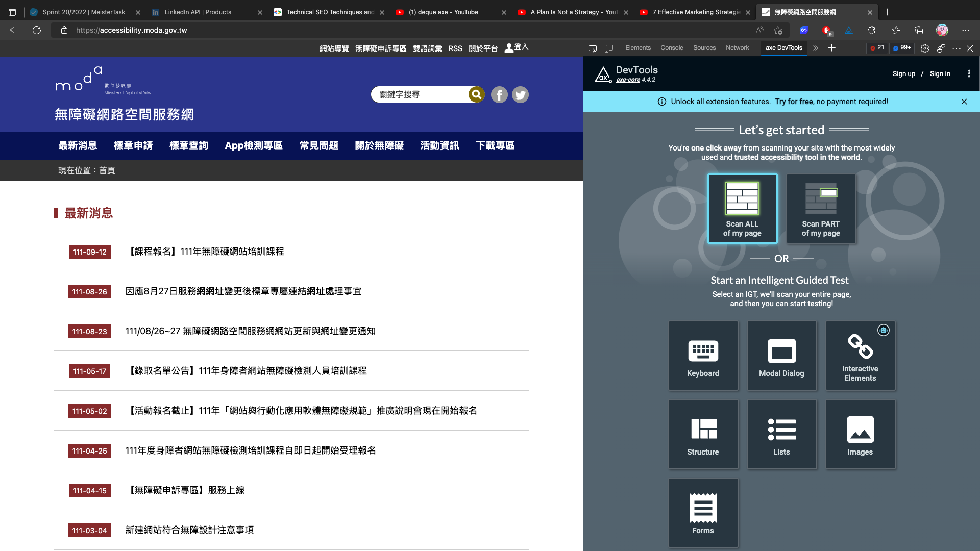980x551 pixels.
Task: Switch to the Console tab in DevTools
Action: coord(671,48)
